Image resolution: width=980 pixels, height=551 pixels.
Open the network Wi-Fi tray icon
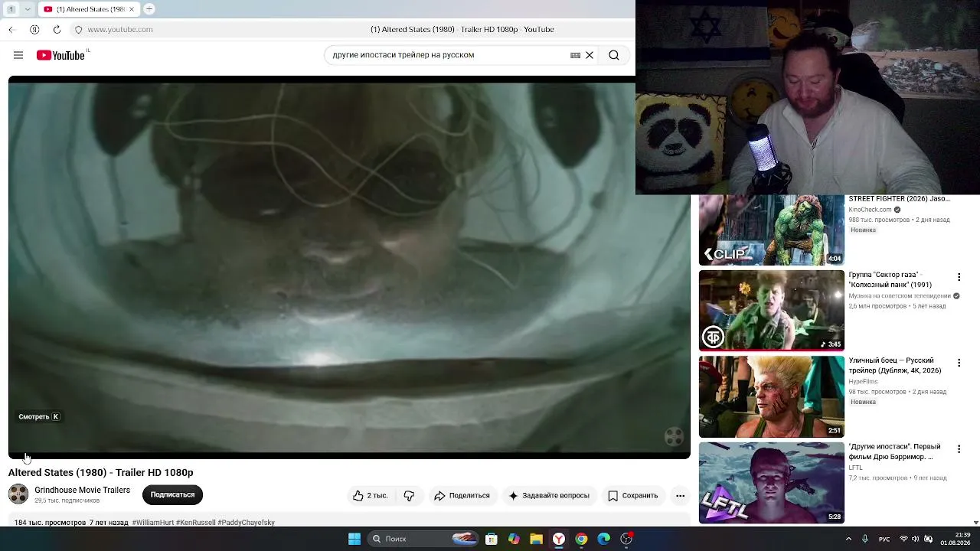903,539
